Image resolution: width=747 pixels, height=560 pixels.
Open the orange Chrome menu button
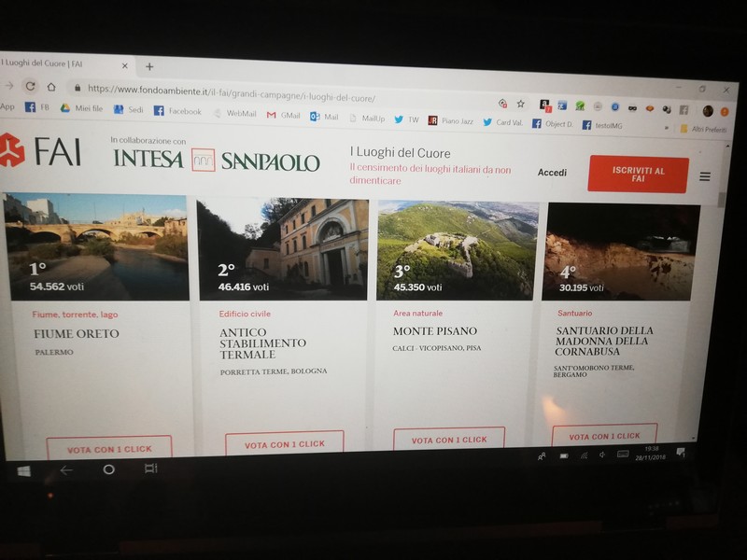coord(725,112)
